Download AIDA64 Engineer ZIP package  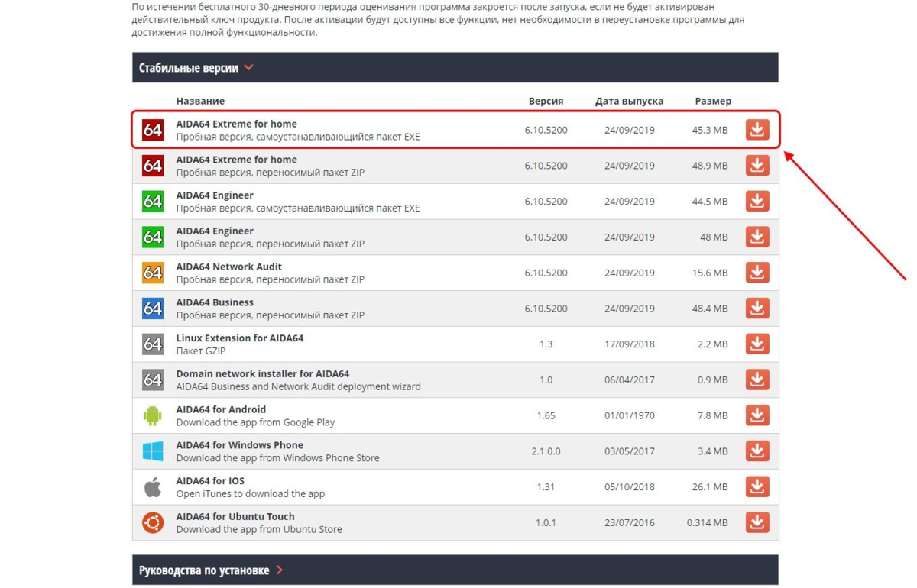coord(757,237)
